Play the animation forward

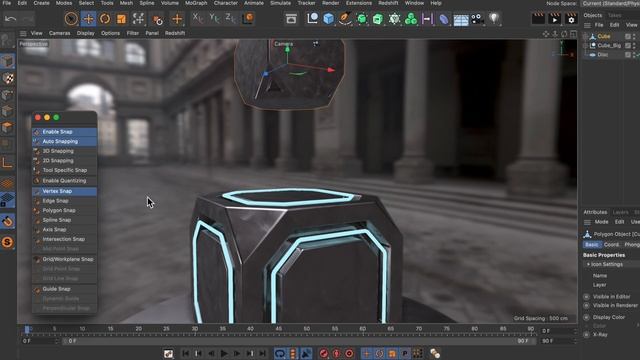[224, 353]
